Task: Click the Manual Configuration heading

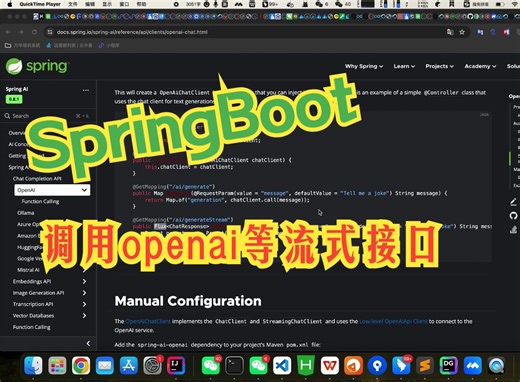Action: (x=188, y=301)
